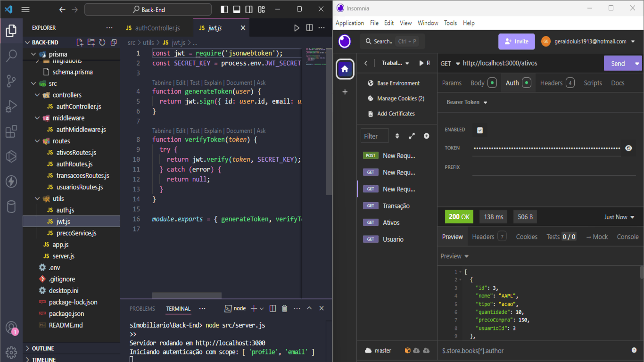Toggle the Bearer token ENABLED checkbox

pos(480,130)
